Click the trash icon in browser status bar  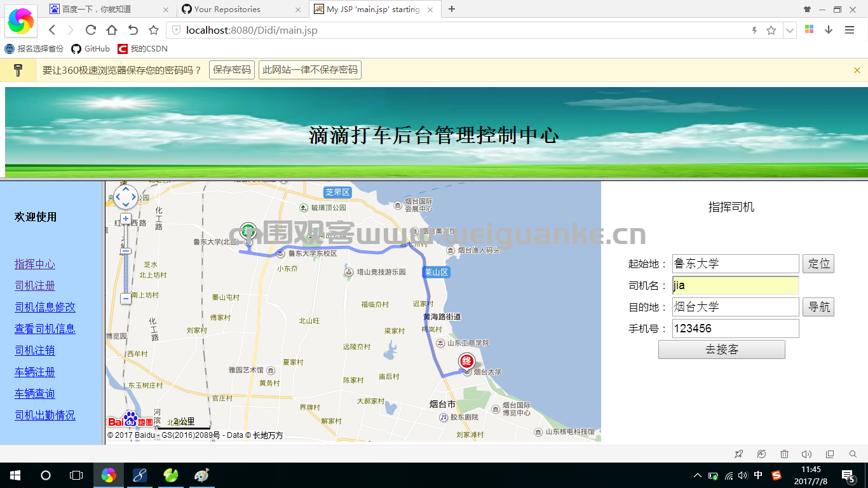coord(784,454)
